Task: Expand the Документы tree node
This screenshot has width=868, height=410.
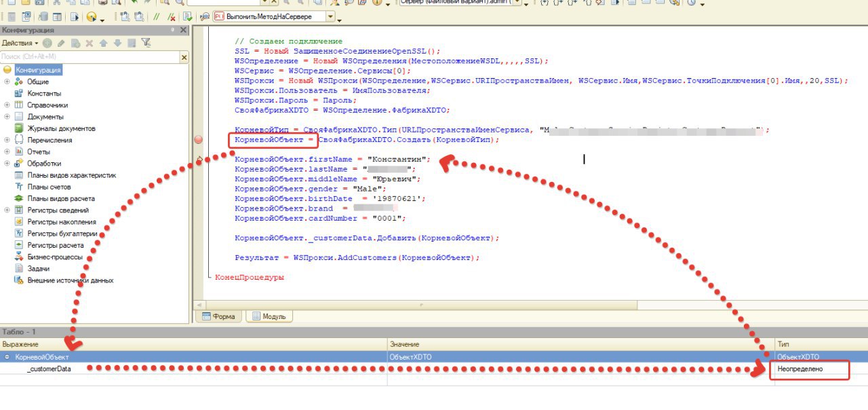Action: [7, 117]
